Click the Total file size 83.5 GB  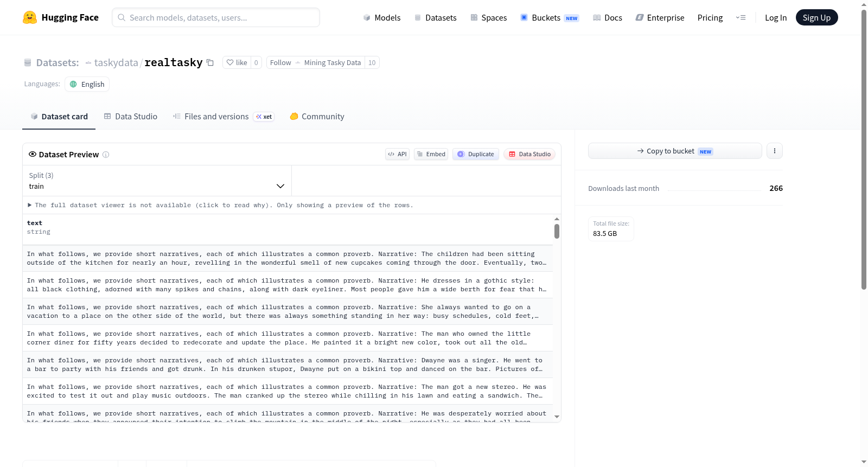point(611,228)
